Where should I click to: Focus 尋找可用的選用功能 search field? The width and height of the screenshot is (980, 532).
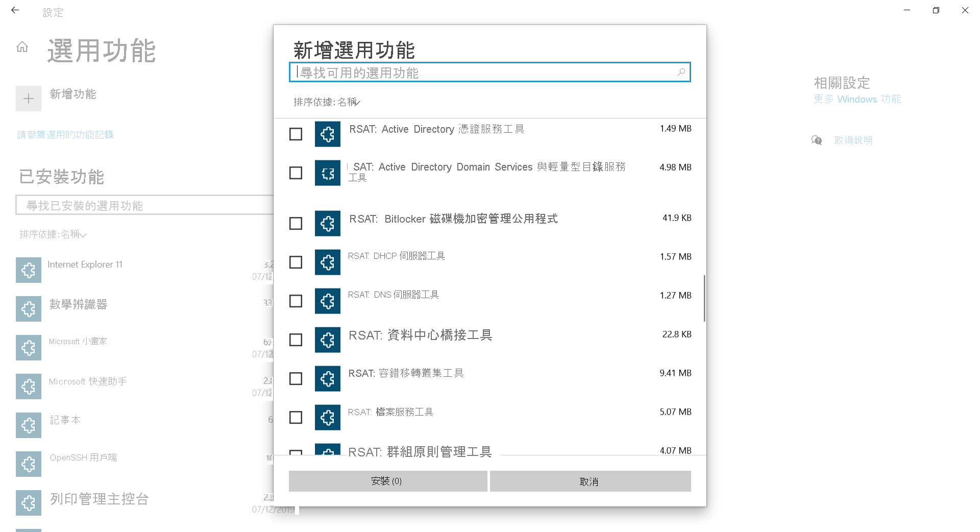pos(489,72)
